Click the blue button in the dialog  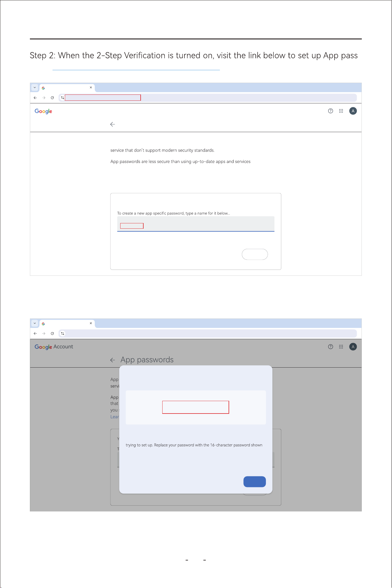[x=255, y=482]
